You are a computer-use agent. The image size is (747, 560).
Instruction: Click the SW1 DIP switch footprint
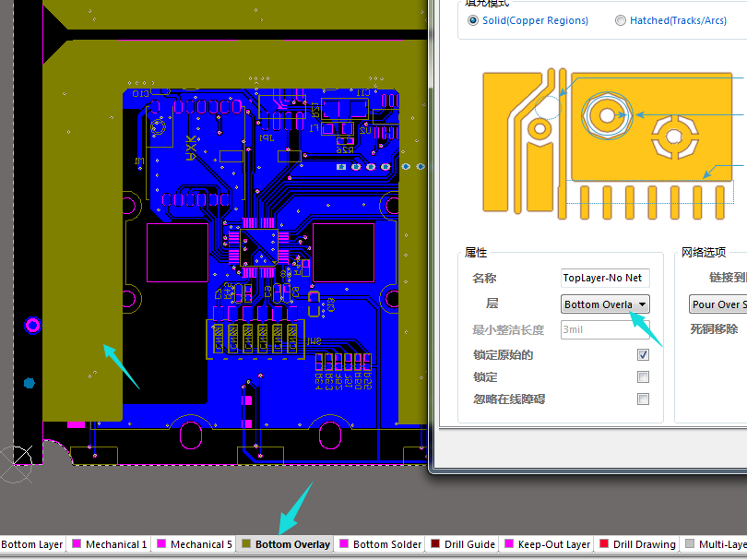255,340
